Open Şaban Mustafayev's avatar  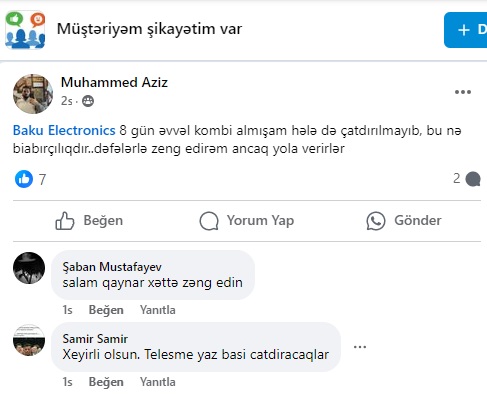point(29,268)
